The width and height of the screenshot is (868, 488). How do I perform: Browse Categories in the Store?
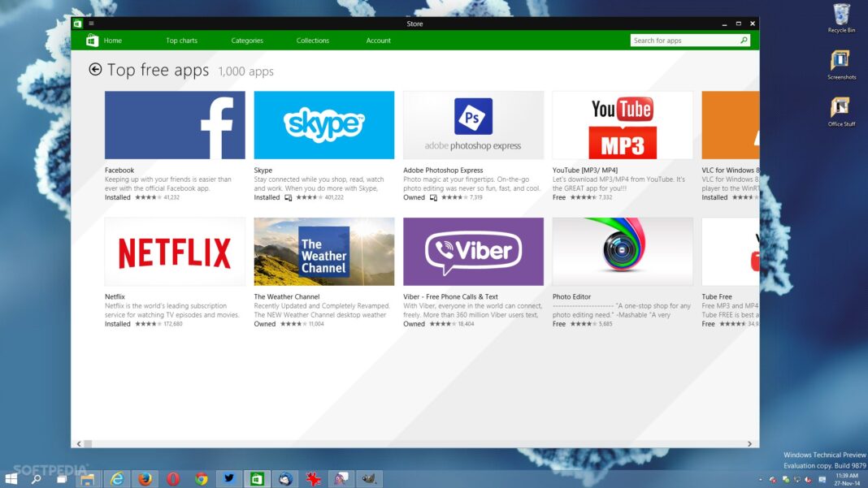(x=247, y=40)
